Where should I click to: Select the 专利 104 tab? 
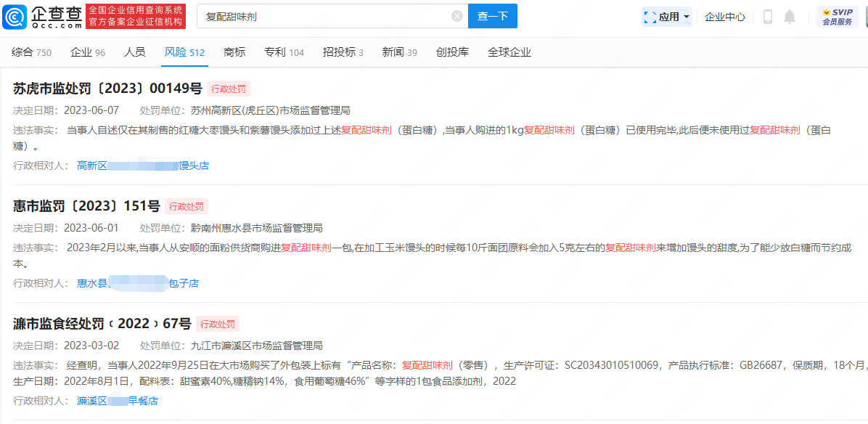pyautogui.click(x=284, y=52)
